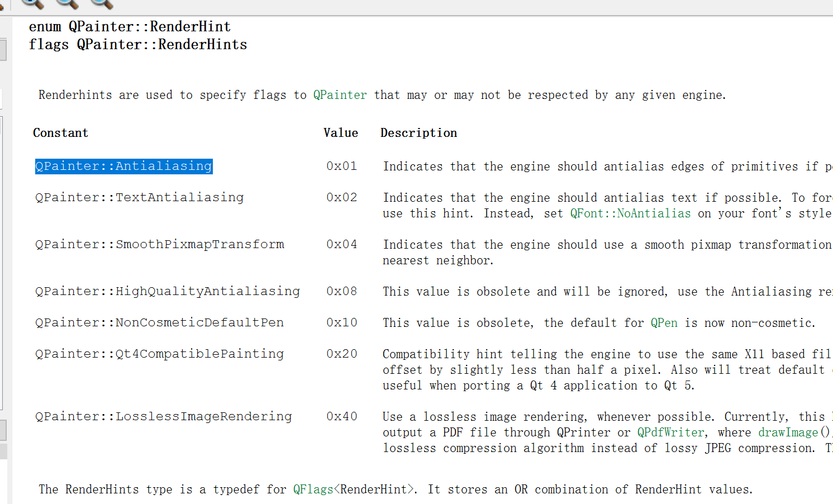Click the text 'This value is obsolete and will be ignored'

coord(525,292)
